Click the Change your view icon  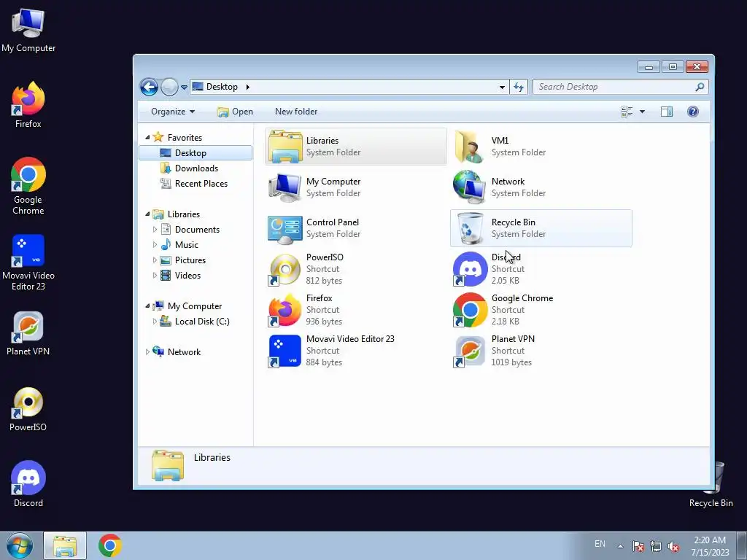click(627, 112)
